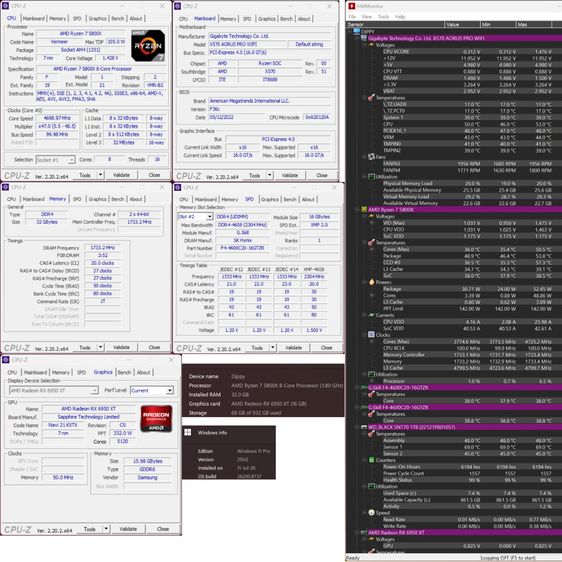Click Validate in CPU-Z Graphics window
Screen dimensions: 562x562
pyautogui.click(x=128, y=529)
